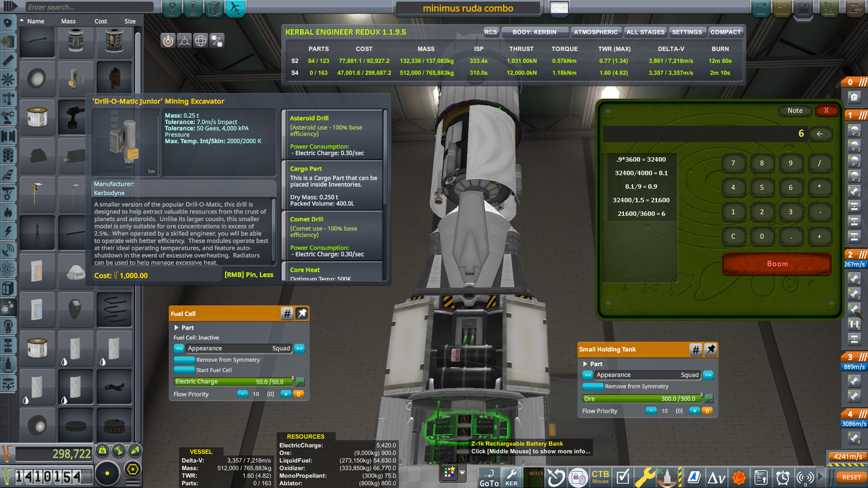
Task: Toggle the Fuel Cell hash button
Action: pyautogui.click(x=288, y=314)
